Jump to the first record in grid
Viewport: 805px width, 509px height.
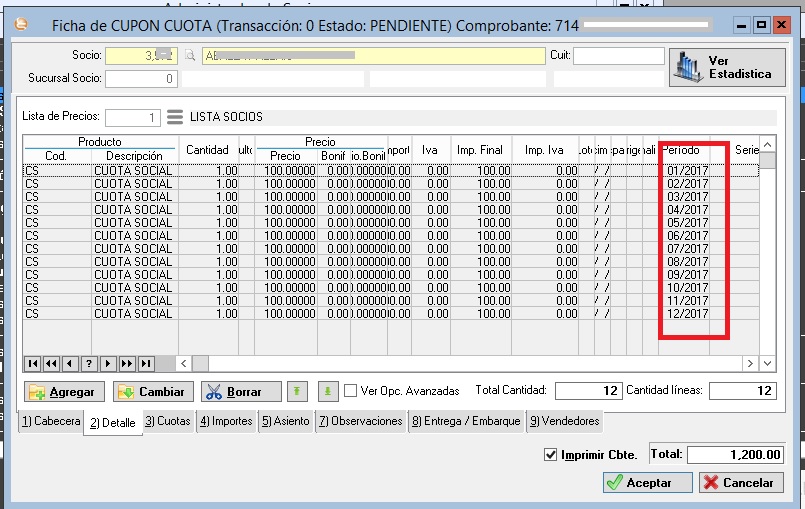point(32,363)
